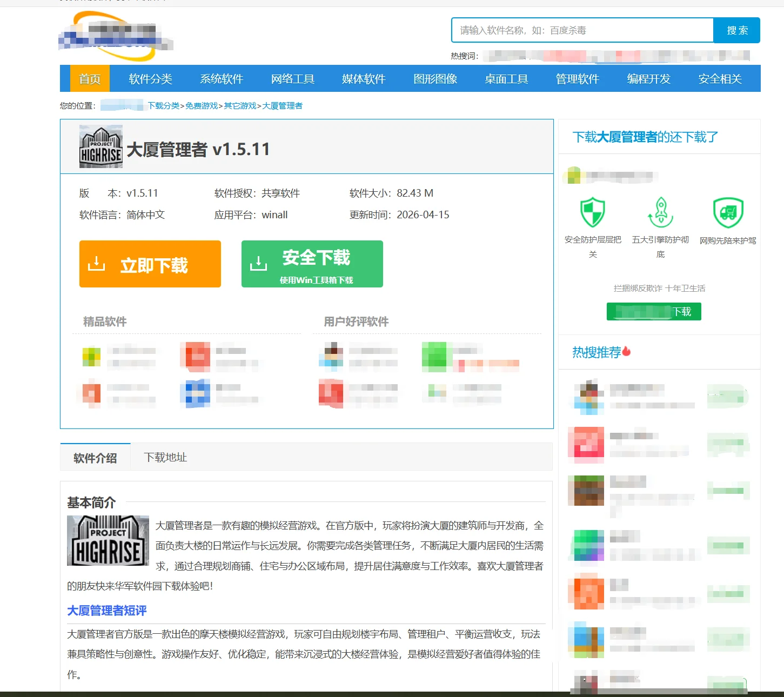Click the 大厦管理者 v1.5.11 title
Image resolution: width=784 pixels, height=697 pixels.
tap(198, 149)
